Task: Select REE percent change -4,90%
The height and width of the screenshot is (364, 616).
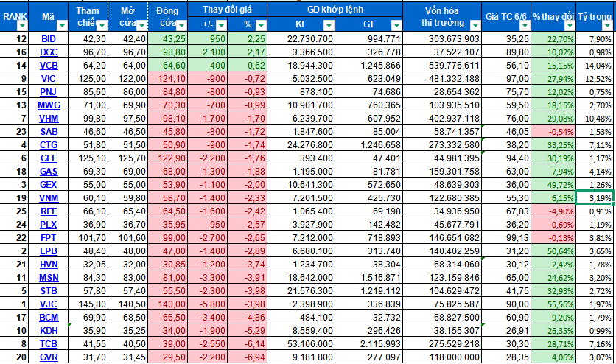Action: click(x=553, y=211)
